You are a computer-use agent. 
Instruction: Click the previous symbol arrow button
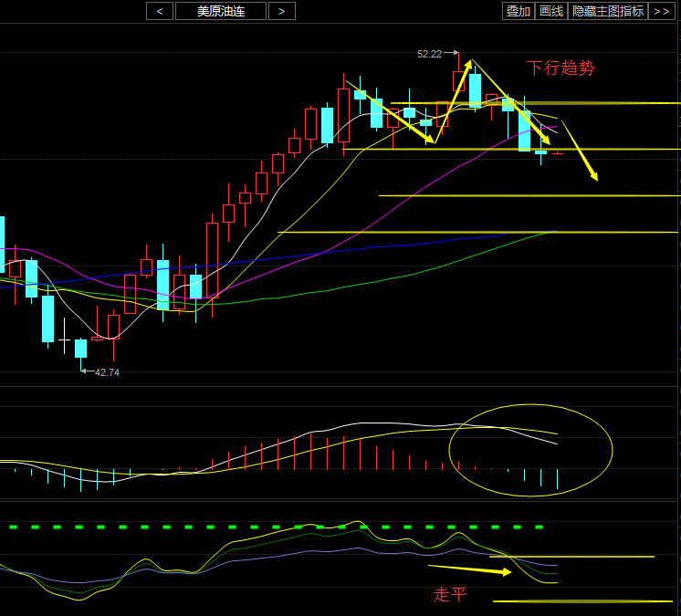pyautogui.click(x=160, y=11)
